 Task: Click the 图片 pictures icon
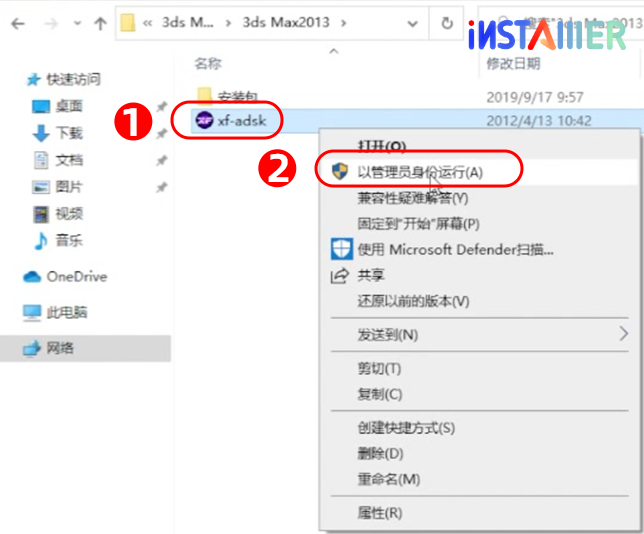(41, 187)
